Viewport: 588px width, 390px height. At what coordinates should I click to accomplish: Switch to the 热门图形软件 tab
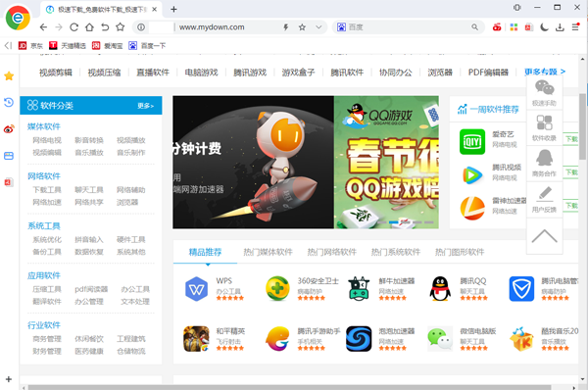point(460,252)
